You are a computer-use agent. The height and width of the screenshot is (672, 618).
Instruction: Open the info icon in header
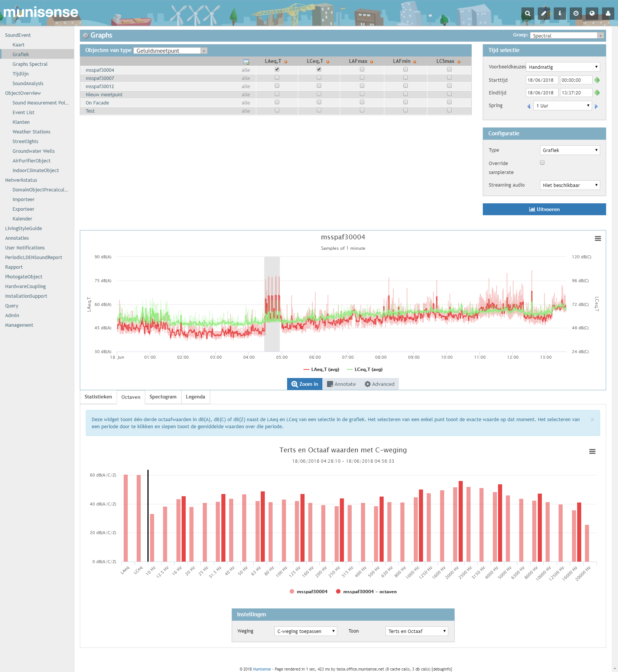coord(560,13)
